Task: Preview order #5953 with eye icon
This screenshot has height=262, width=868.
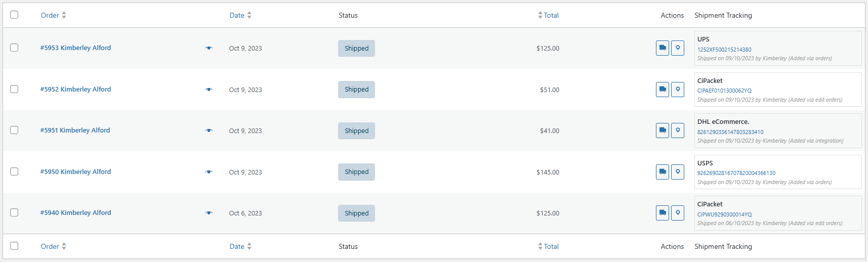Action: click(x=209, y=48)
